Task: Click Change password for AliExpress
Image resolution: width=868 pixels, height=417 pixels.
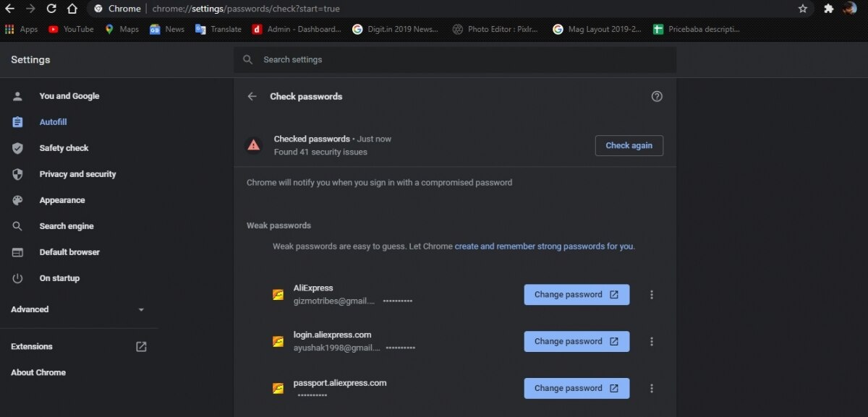Action: coord(576,295)
